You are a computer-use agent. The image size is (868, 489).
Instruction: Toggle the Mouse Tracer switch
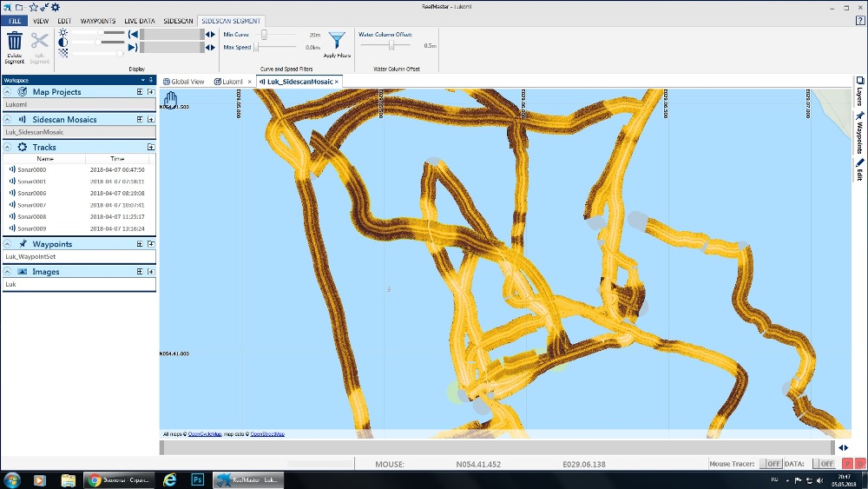(x=771, y=465)
